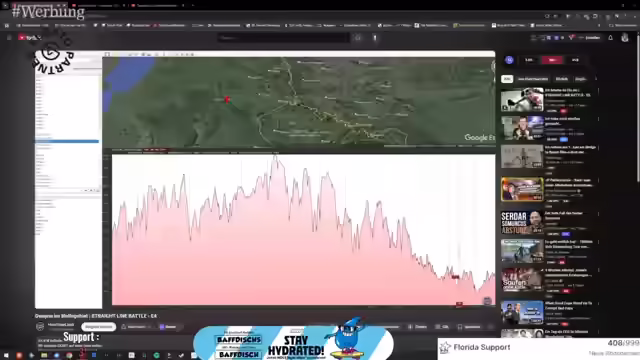Open the Serdar Somuncu video thumbnail
The image size is (640, 360).
pyautogui.click(x=522, y=222)
